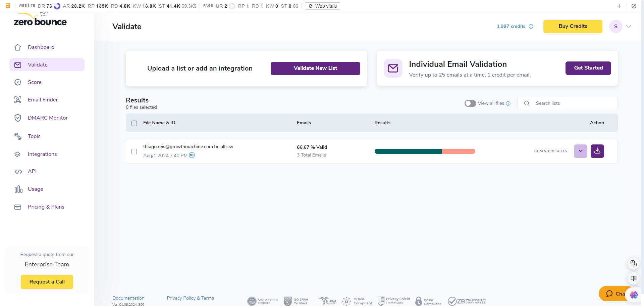
Task: Click the 1,997 credits link
Action: (x=511, y=27)
